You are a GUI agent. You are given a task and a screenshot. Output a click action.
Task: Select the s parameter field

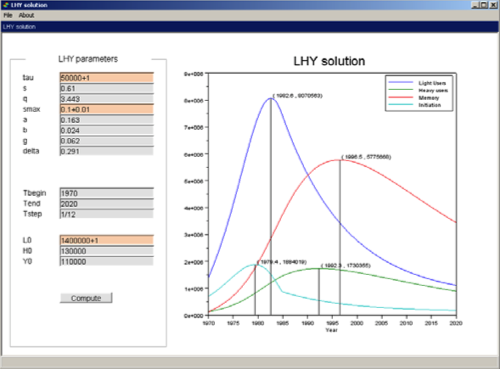point(107,88)
